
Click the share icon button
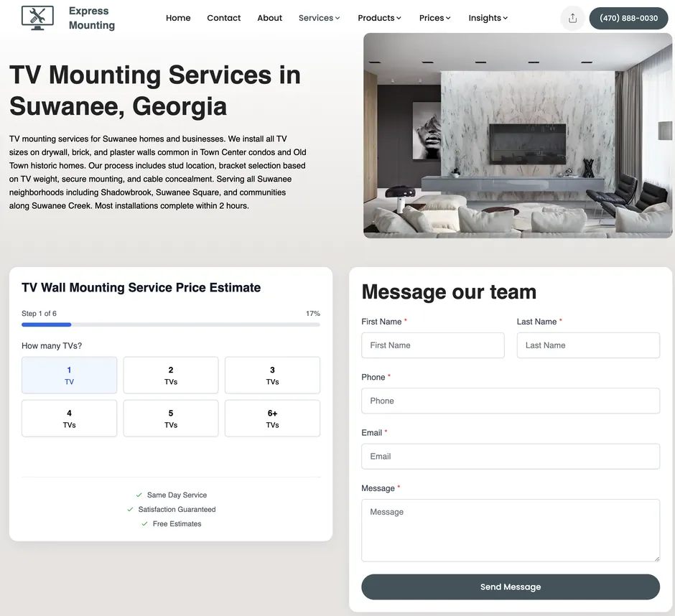pos(572,18)
